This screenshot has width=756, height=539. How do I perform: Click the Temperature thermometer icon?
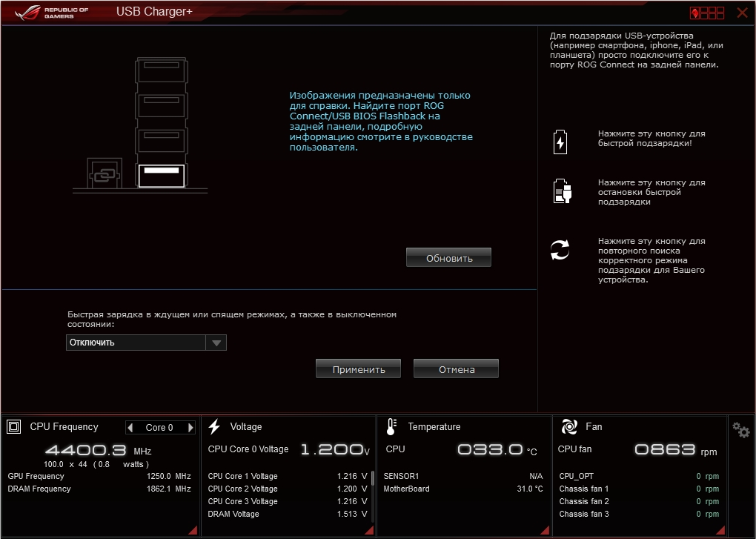pyautogui.click(x=391, y=426)
